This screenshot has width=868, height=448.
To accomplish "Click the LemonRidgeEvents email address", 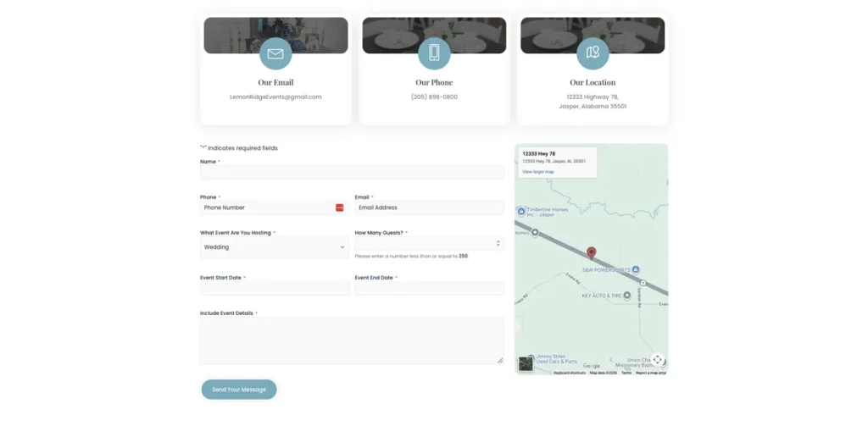I will pos(275,97).
